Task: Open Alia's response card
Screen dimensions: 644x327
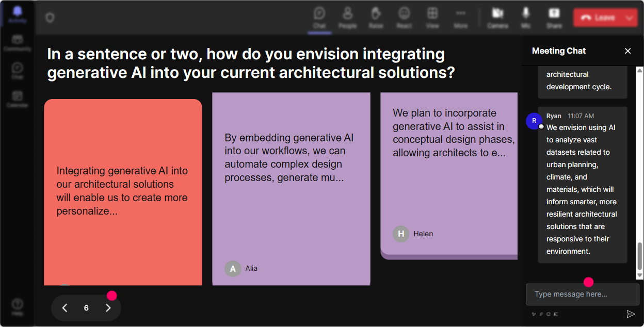Action: coord(291,189)
